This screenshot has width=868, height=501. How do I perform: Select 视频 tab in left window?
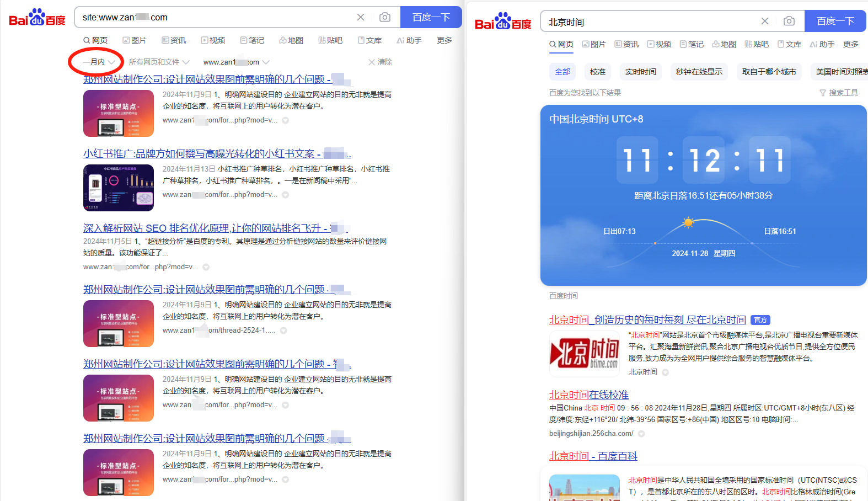click(x=213, y=40)
